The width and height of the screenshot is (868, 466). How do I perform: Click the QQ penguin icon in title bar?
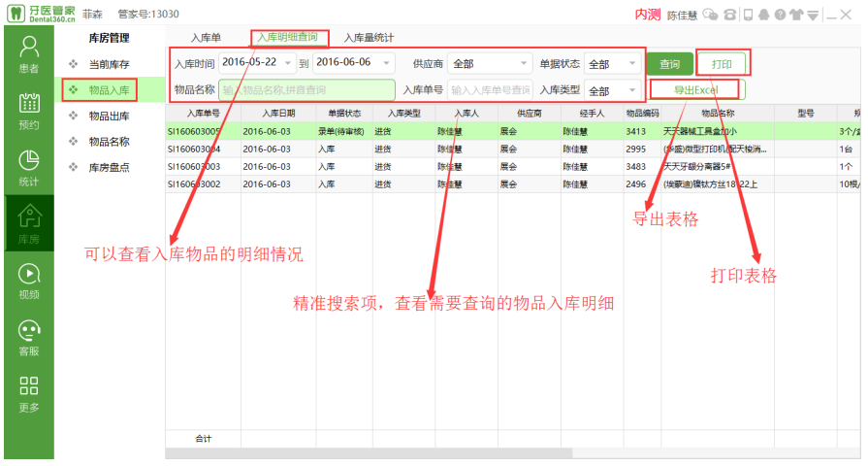point(764,15)
